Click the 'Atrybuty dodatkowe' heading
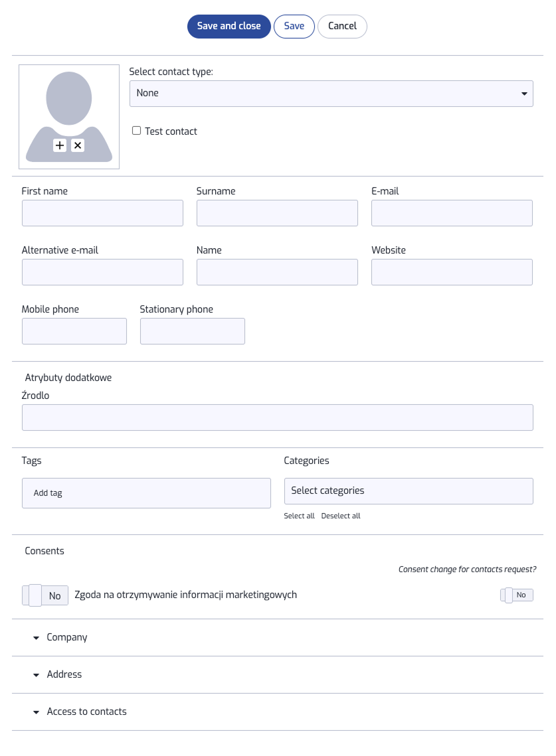 [68, 378]
